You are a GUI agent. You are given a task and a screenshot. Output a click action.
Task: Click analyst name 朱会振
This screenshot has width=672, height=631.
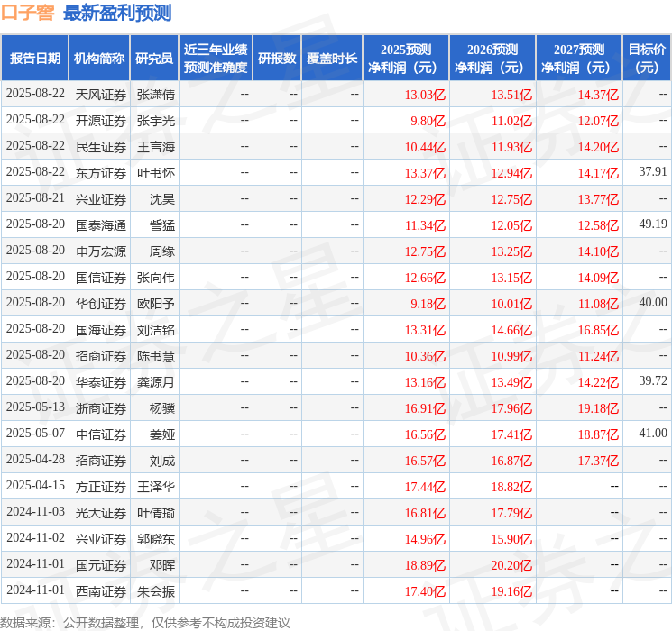coord(155,591)
